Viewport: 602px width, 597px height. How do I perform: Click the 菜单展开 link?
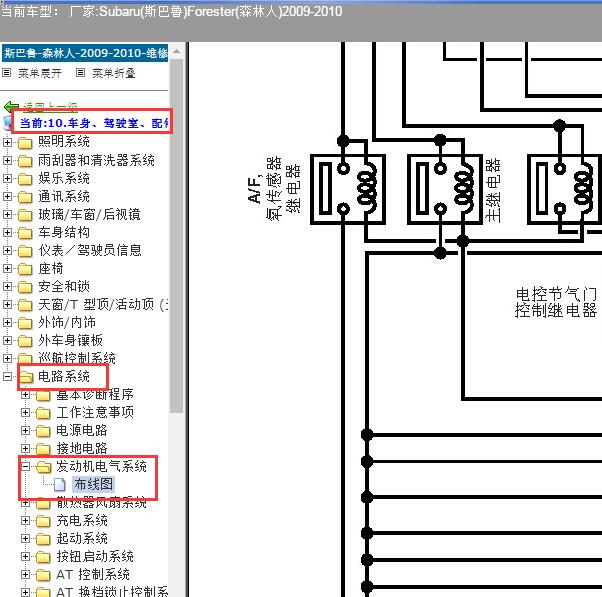[40, 73]
